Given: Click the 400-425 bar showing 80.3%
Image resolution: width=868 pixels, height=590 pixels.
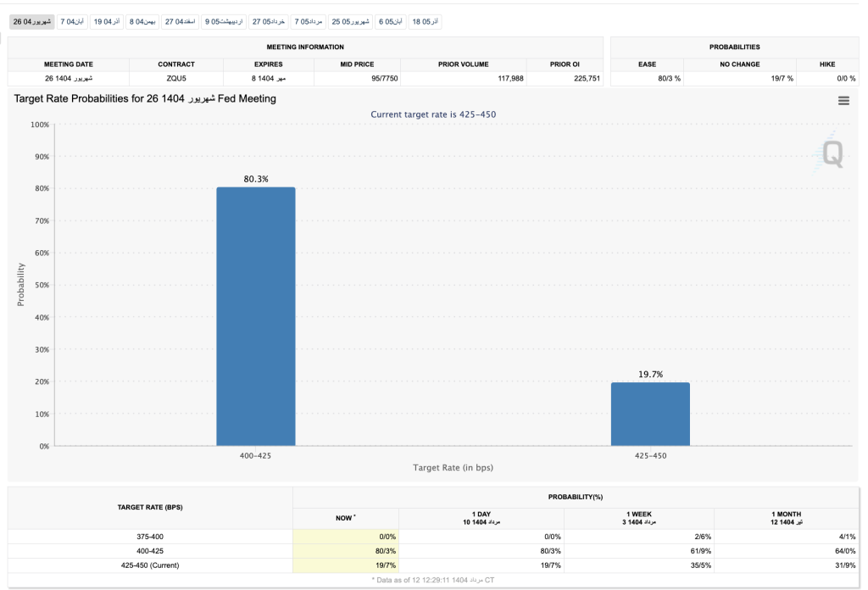Looking at the screenshot, I should tap(256, 315).
